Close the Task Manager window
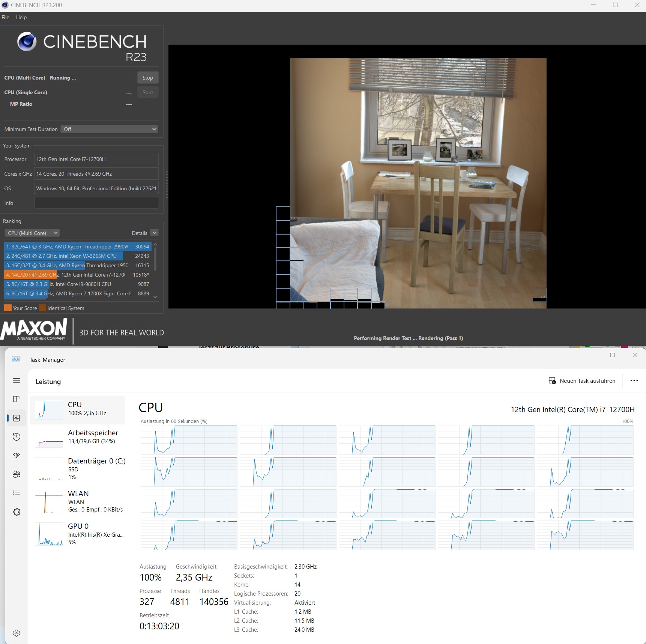646x644 pixels. [635, 355]
